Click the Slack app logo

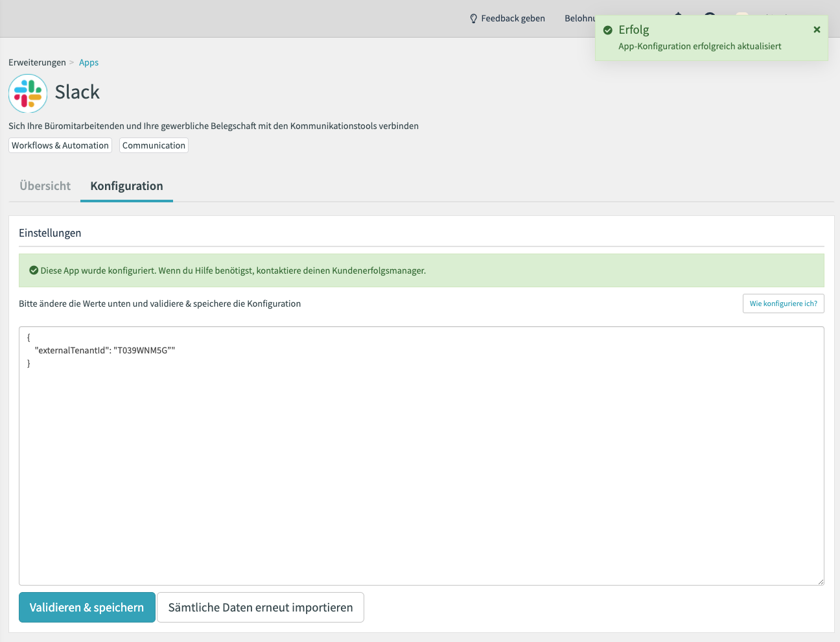coord(28,93)
